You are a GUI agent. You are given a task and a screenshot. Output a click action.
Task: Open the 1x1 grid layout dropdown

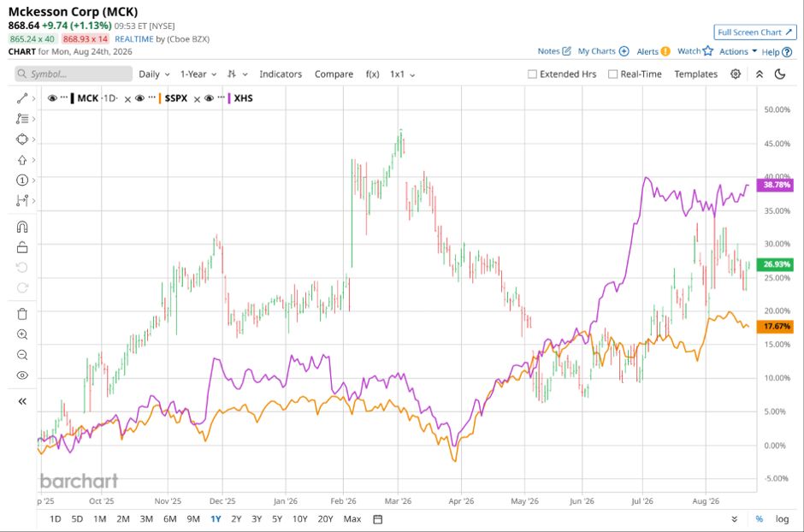pos(402,74)
